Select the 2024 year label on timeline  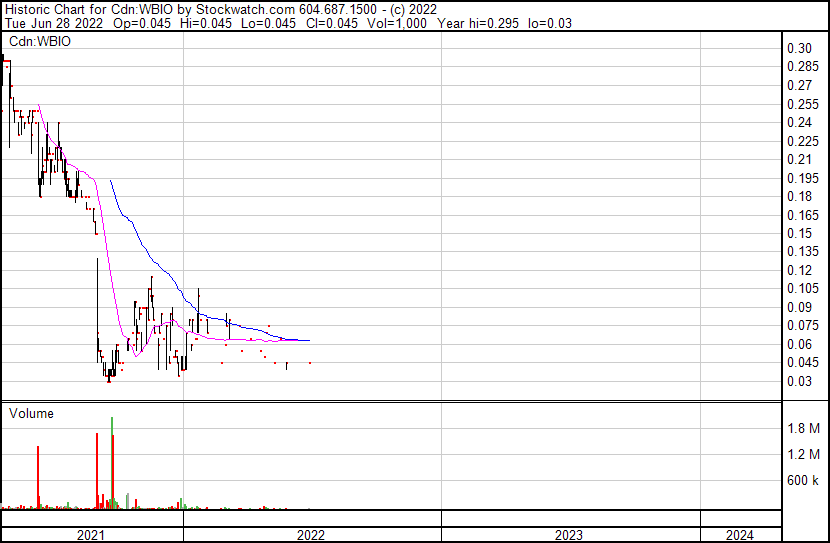click(740, 535)
